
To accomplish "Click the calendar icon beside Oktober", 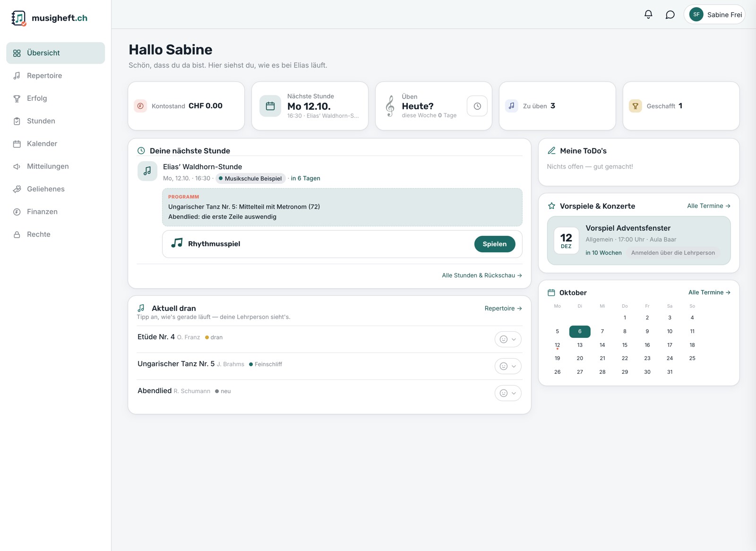I will point(551,293).
